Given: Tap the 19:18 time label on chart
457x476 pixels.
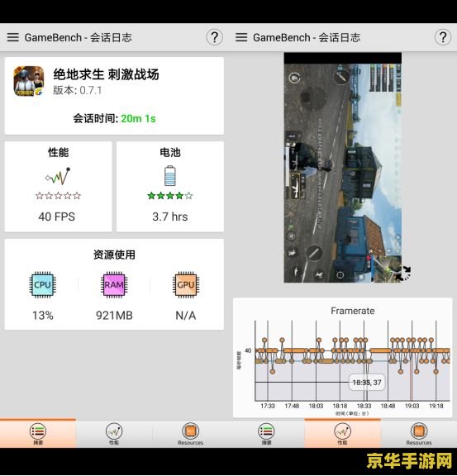Looking at the screenshot, I should [x=436, y=406].
